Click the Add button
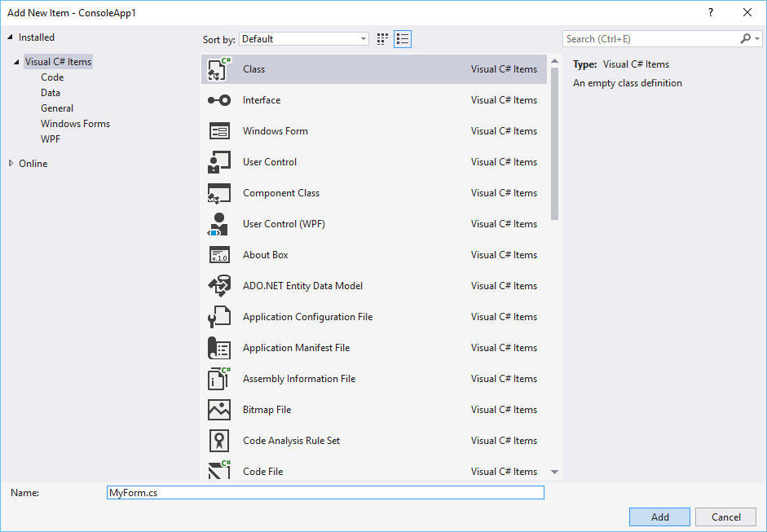 click(x=659, y=517)
